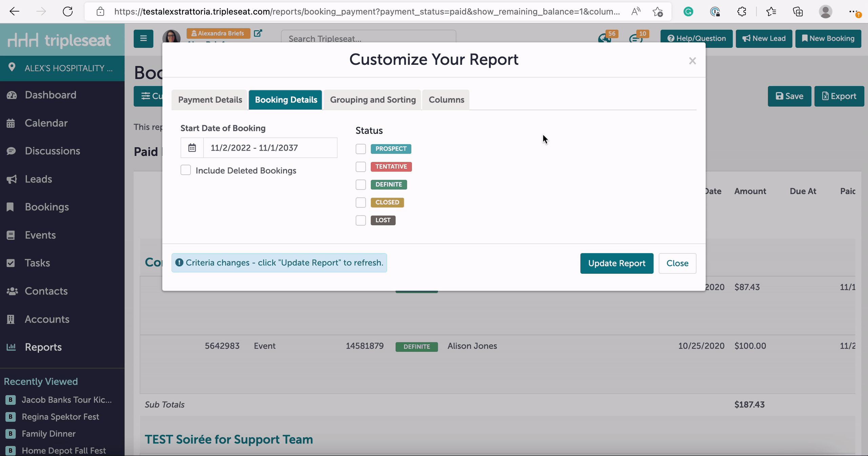Click the Help/Question button
Viewport: 868px width, 456px height.
pos(696,39)
